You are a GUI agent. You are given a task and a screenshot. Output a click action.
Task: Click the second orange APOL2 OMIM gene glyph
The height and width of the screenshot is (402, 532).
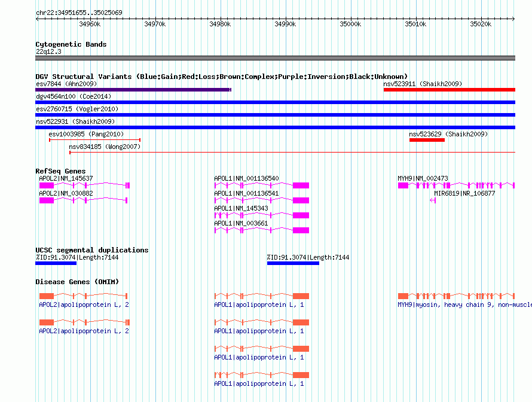[84, 322]
